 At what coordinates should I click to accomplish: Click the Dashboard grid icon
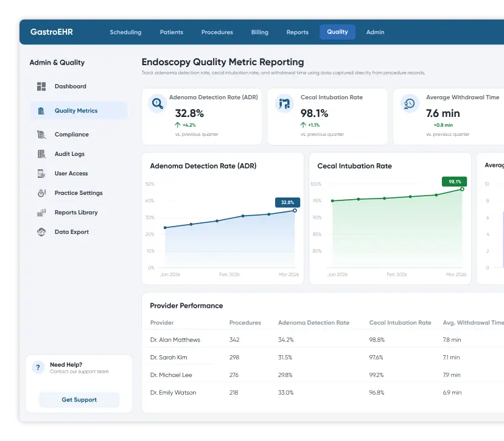pos(41,86)
